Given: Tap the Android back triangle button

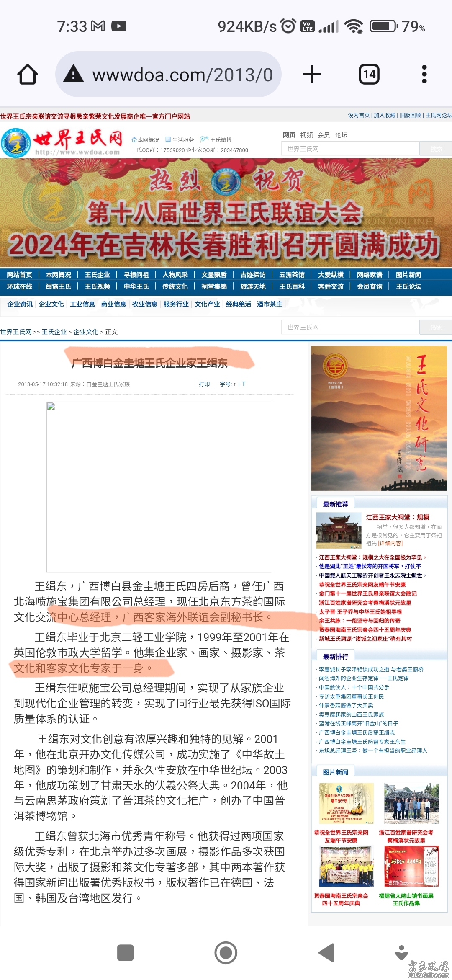Looking at the screenshot, I should [x=326, y=953].
